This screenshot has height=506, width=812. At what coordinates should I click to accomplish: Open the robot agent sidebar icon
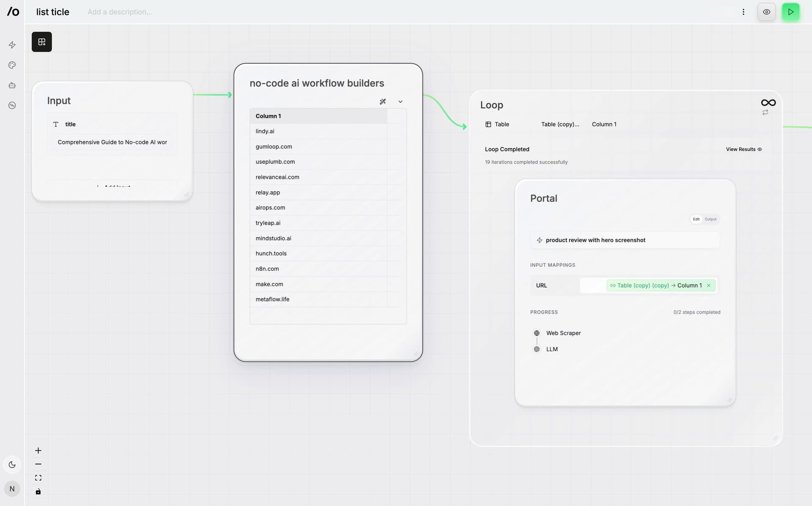(x=12, y=85)
